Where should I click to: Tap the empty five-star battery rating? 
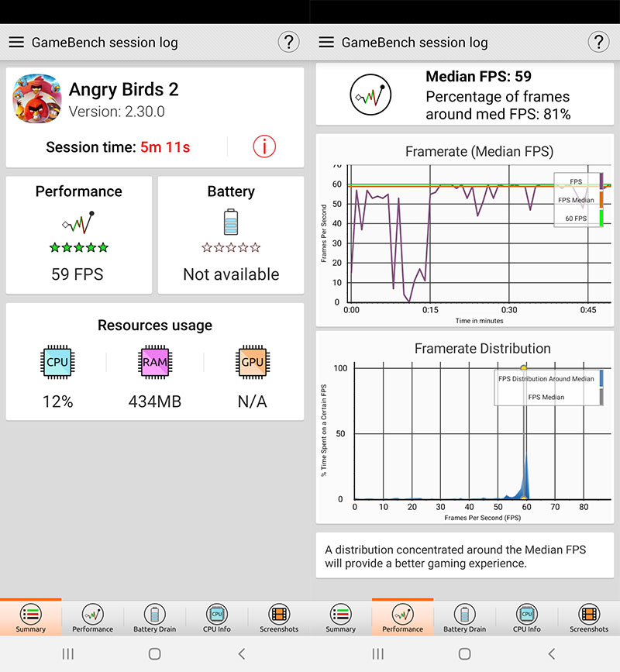(231, 247)
